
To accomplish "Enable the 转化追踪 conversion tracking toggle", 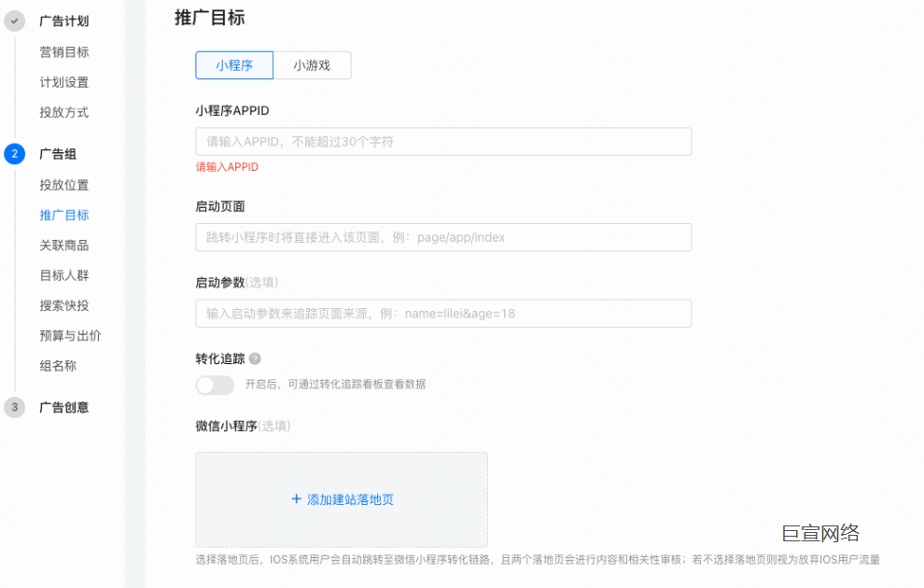I will [215, 385].
